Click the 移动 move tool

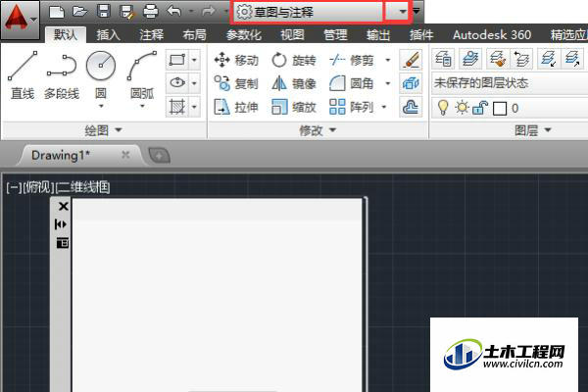pyautogui.click(x=236, y=60)
